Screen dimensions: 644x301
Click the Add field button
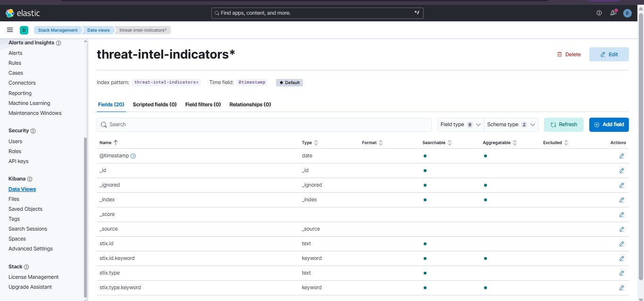click(609, 125)
